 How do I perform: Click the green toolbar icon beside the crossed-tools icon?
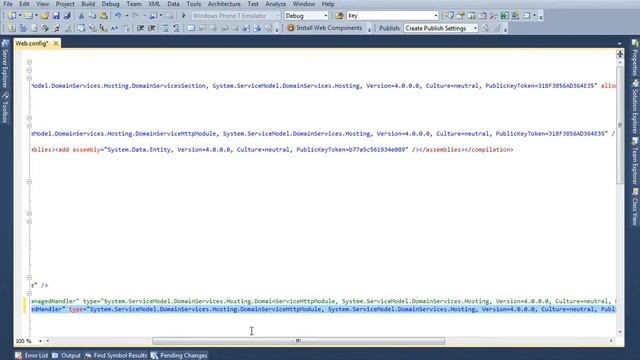tap(504, 16)
